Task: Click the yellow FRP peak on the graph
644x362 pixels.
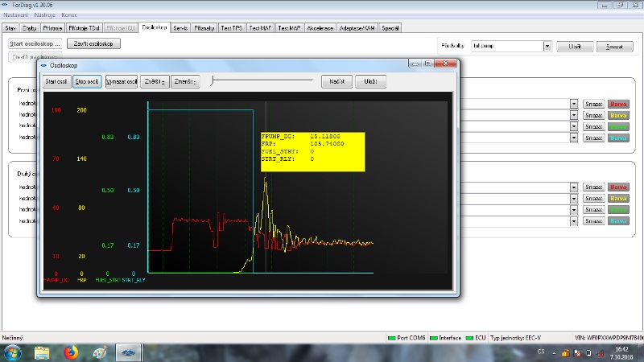Action: point(266,179)
